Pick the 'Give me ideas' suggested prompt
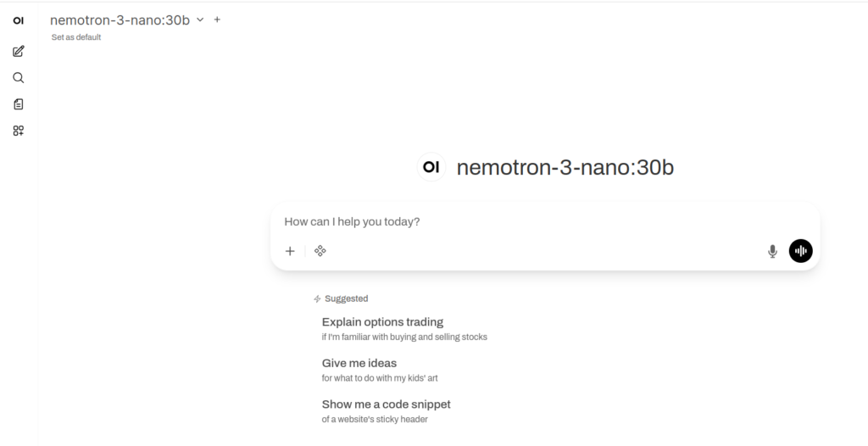 (x=359, y=363)
